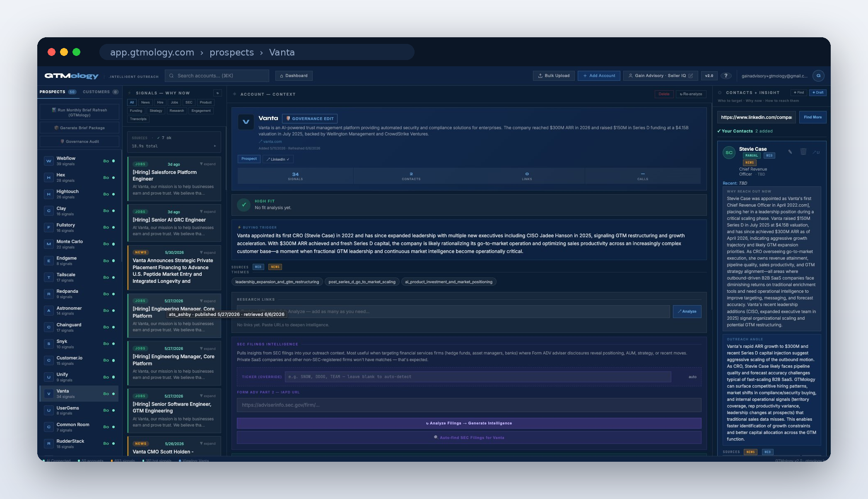Open the user avatar G menu
The image size is (868, 499).
click(818, 76)
